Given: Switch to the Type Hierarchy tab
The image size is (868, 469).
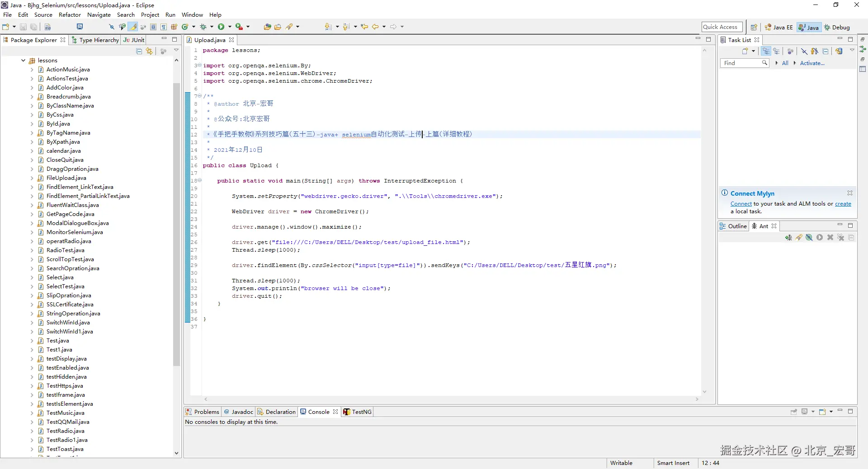Looking at the screenshot, I should coord(95,40).
